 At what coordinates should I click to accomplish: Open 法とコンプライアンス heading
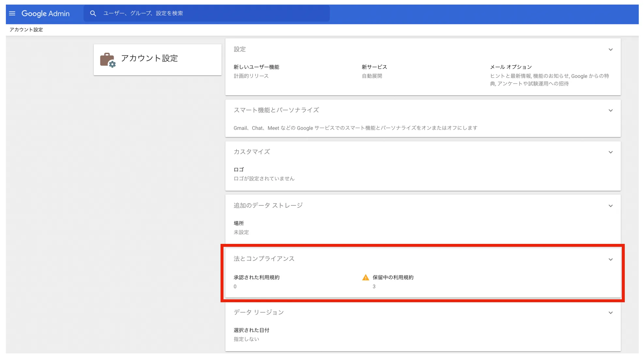tap(264, 259)
